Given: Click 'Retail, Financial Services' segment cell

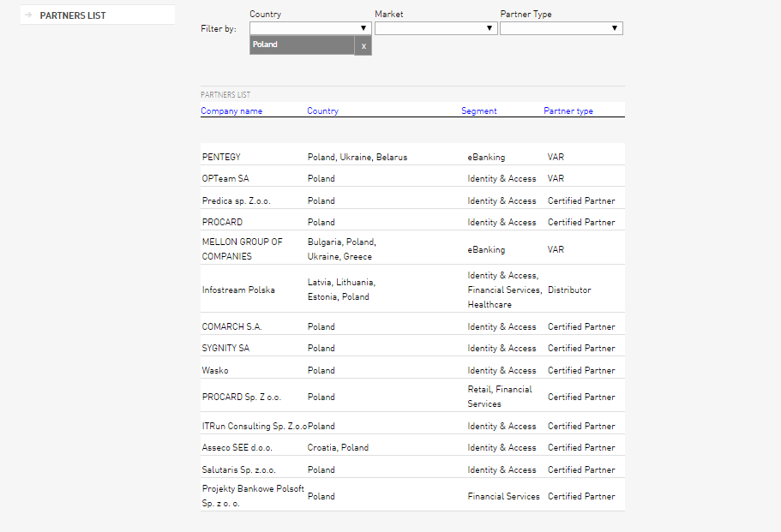Looking at the screenshot, I should pos(500,396).
